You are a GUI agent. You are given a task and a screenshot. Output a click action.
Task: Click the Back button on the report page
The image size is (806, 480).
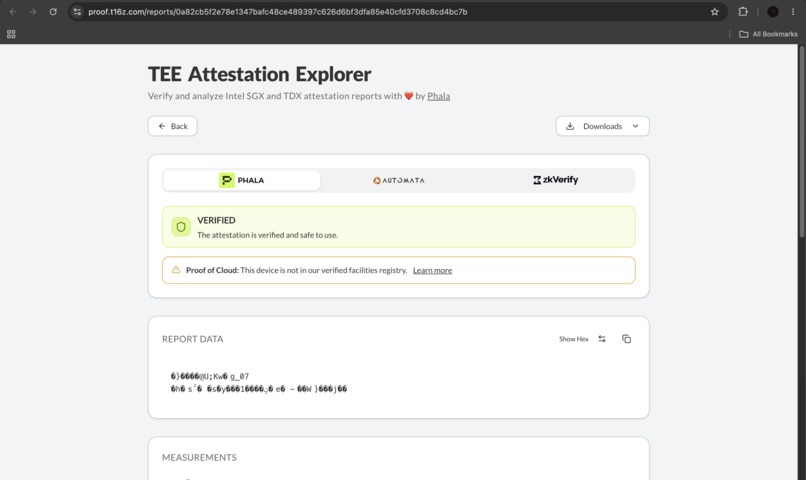tap(173, 126)
